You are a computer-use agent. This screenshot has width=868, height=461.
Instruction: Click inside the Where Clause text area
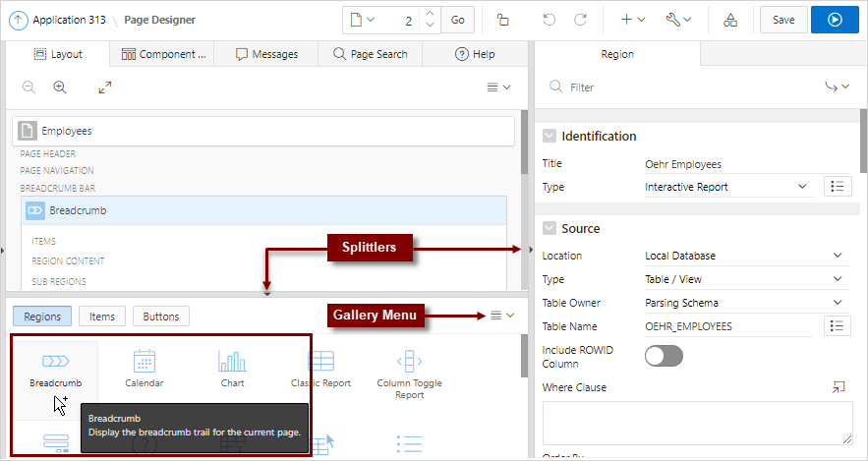[x=698, y=423]
